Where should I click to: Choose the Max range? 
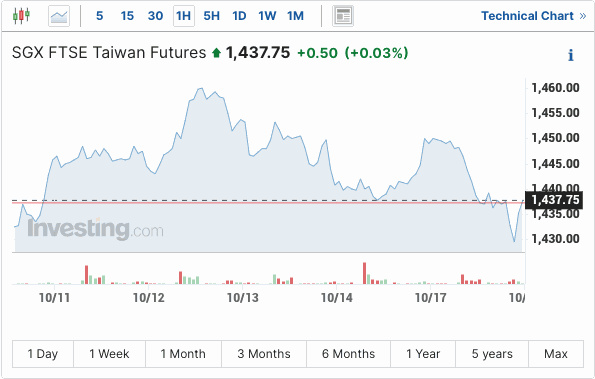[x=556, y=354]
